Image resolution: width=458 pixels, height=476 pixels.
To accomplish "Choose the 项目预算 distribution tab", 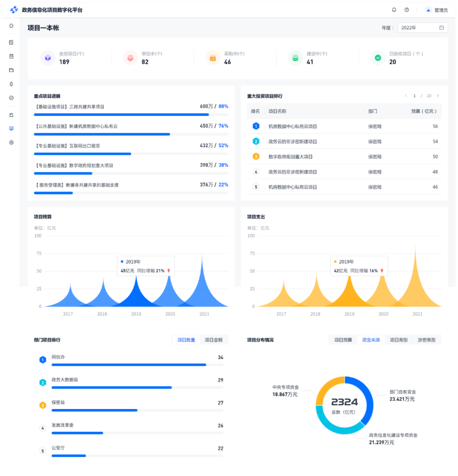I will (x=343, y=340).
